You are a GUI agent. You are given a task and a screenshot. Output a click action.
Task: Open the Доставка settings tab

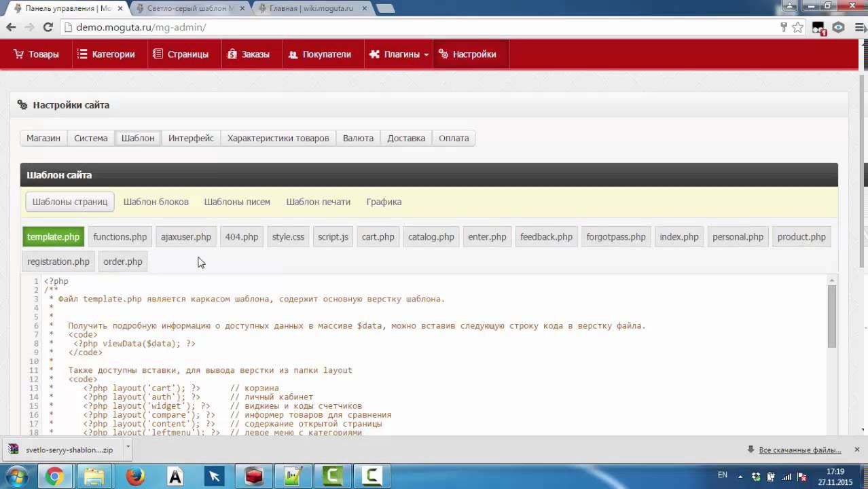pyautogui.click(x=406, y=138)
